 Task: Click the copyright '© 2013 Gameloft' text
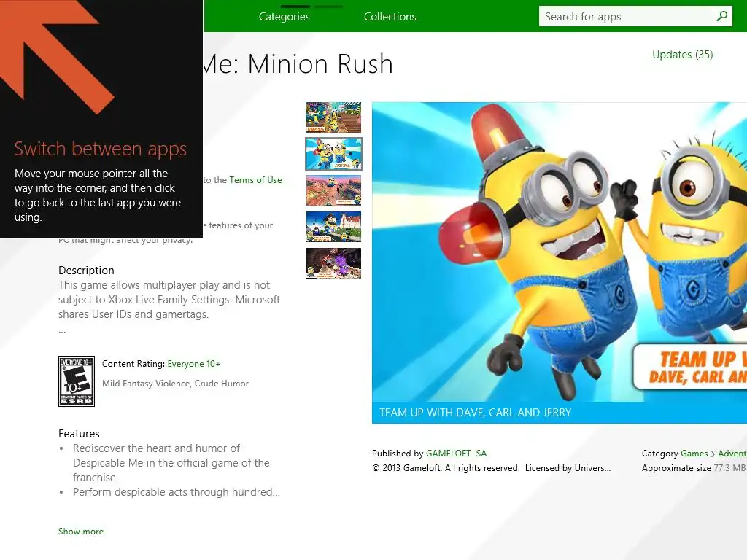point(491,468)
